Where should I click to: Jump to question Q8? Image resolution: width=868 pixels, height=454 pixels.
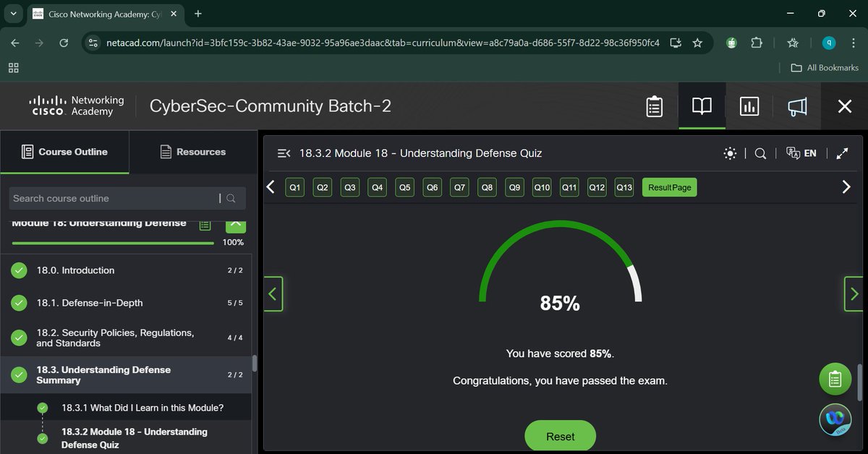click(x=488, y=187)
